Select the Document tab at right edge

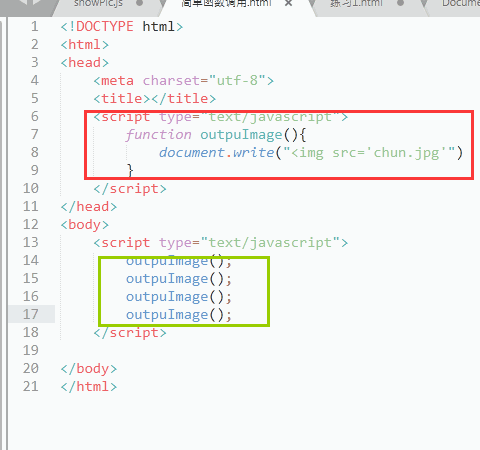[x=461, y=3]
